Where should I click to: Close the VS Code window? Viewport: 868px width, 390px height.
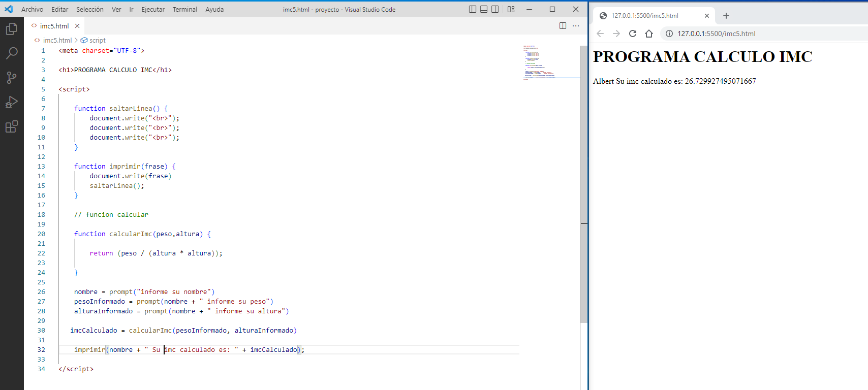click(576, 9)
